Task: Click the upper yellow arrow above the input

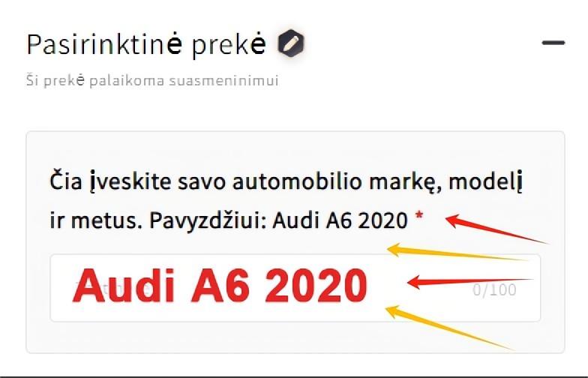Action: 457,252
